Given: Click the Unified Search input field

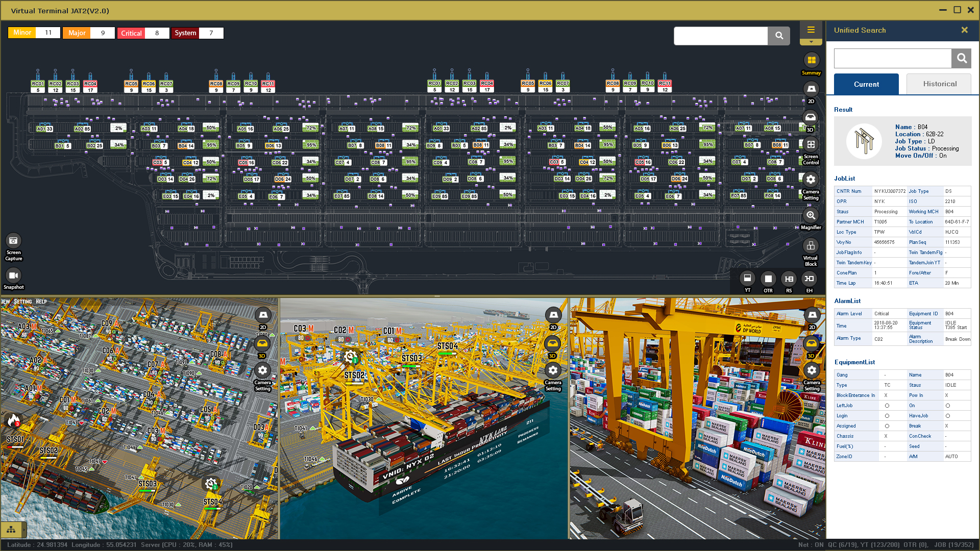Looking at the screenshot, I should coord(892,59).
